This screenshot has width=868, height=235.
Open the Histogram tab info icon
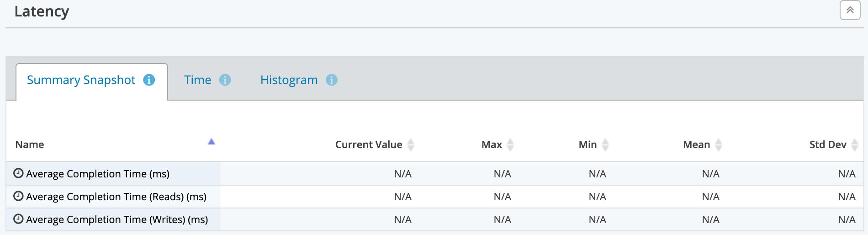(331, 80)
